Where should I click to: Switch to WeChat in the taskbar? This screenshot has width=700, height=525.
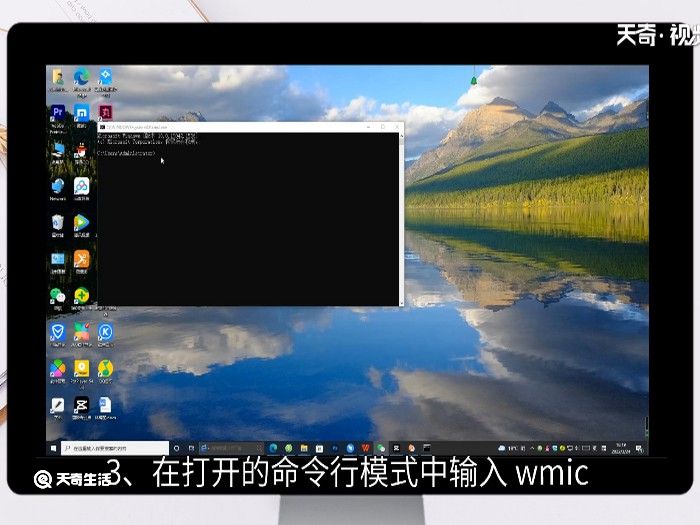381,448
